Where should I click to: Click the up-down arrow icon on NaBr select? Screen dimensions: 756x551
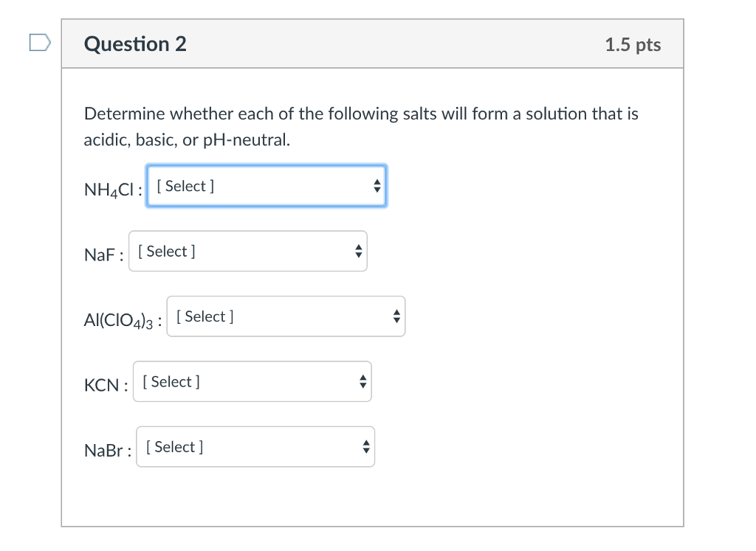(x=366, y=446)
